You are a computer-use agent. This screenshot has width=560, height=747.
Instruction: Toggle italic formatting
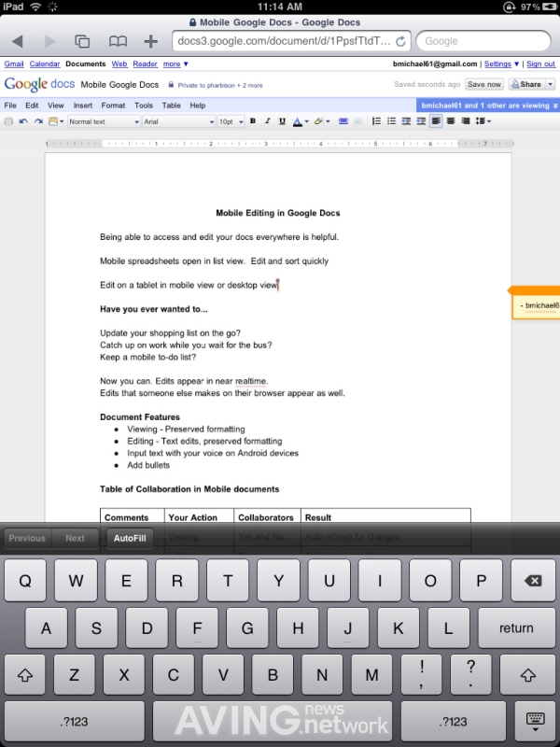[268, 121]
